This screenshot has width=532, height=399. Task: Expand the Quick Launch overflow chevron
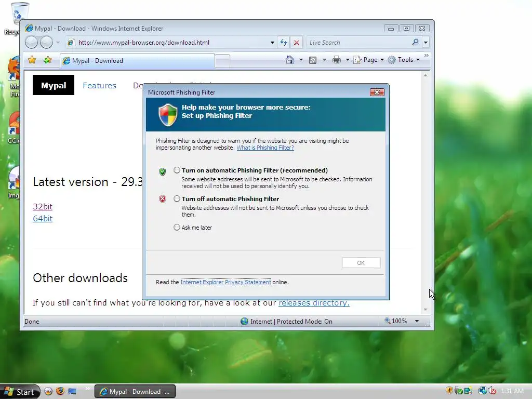coord(87,388)
